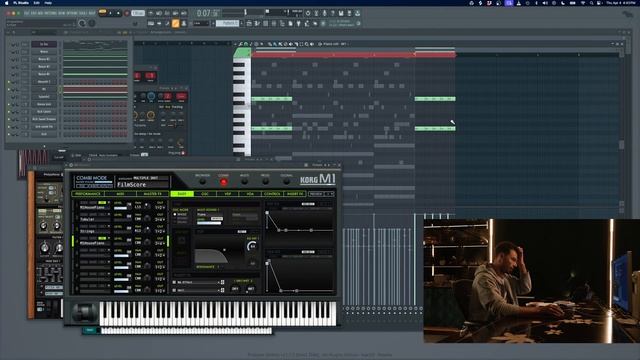Click the PROG mode button on Korg M1
640x360 pixels.
pos(265,182)
